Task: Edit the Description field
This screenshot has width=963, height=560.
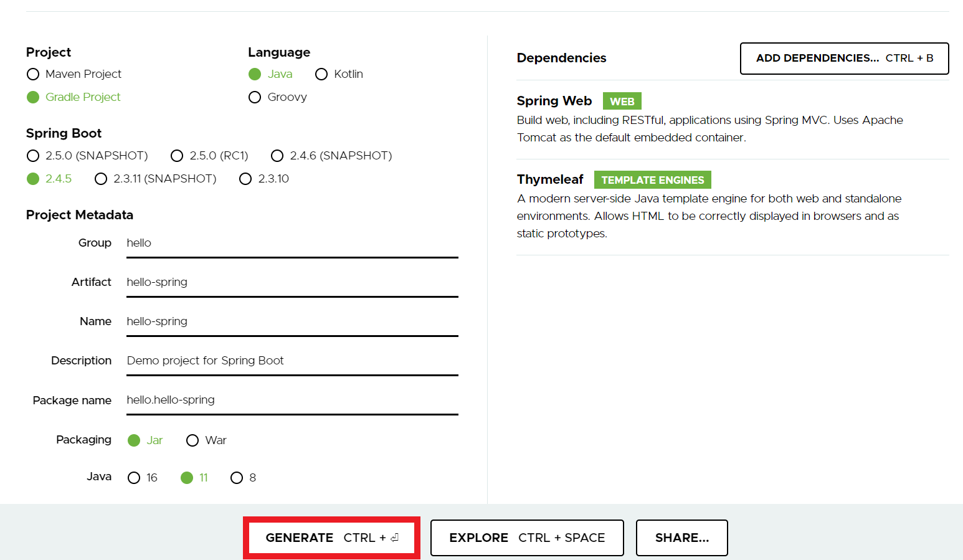Action: (292, 361)
